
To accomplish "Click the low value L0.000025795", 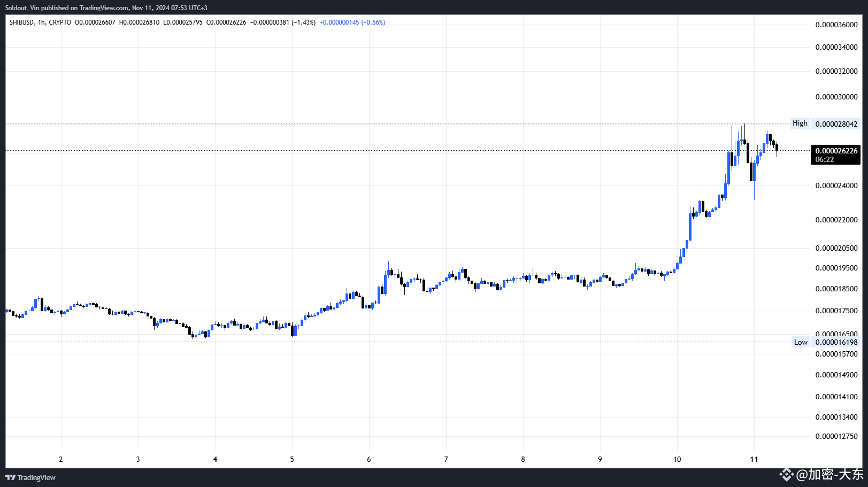I will tap(183, 22).
